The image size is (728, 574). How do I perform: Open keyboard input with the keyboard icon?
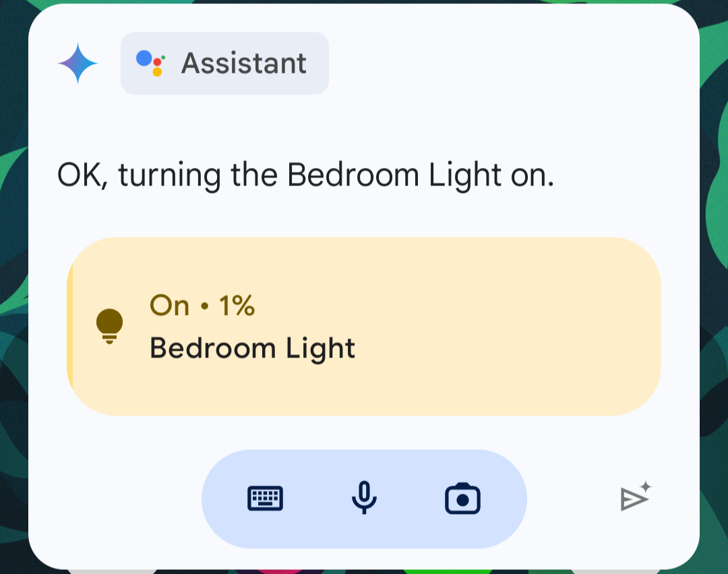click(x=266, y=499)
